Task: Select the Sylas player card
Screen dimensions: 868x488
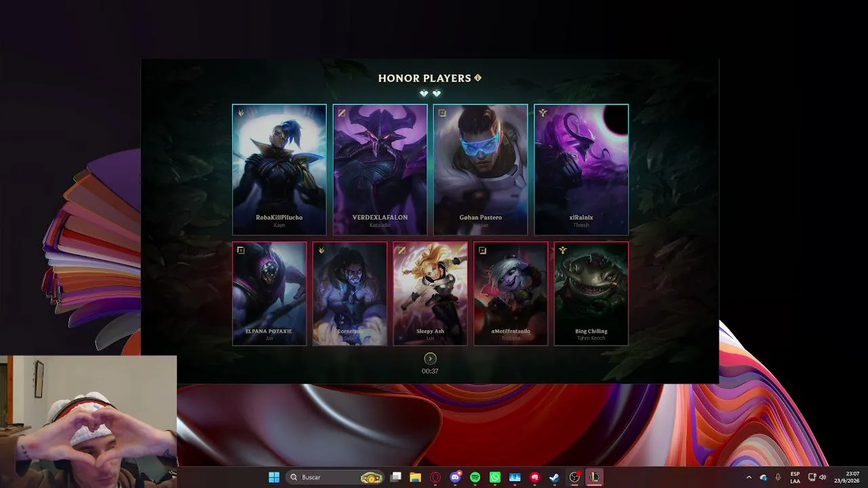Action: point(350,293)
